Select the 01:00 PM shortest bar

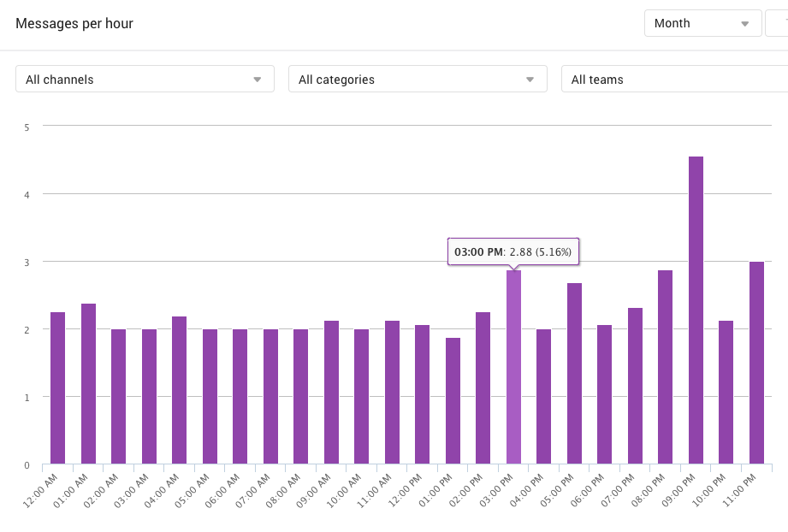coord(453,400)
